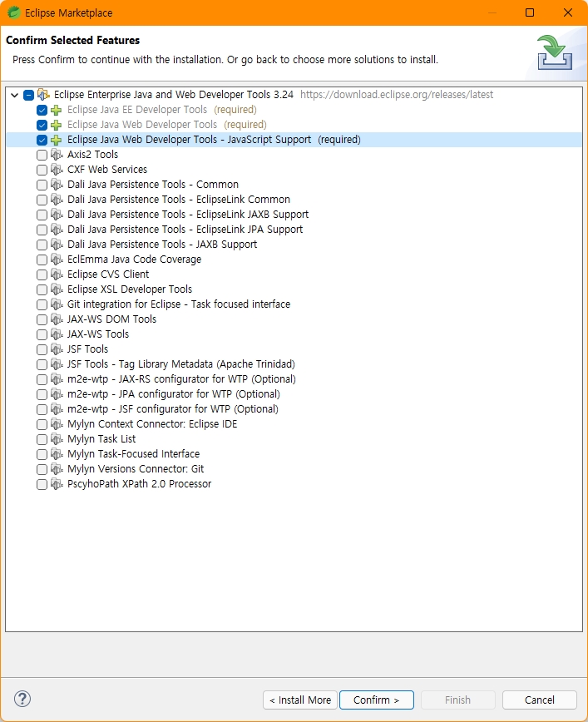Viewport: 588px width, 722px height.
Task: Click the m2e-wtp JSF configurator icon
Action: (57, 409)
